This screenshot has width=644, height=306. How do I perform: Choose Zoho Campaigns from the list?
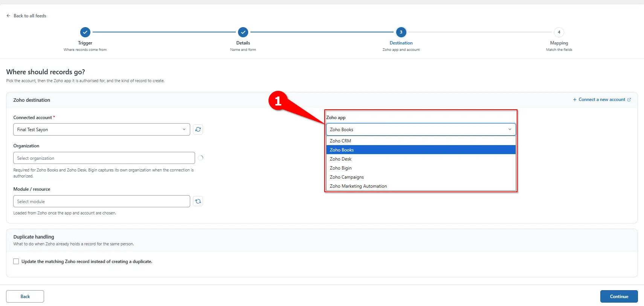pos(421,177)
